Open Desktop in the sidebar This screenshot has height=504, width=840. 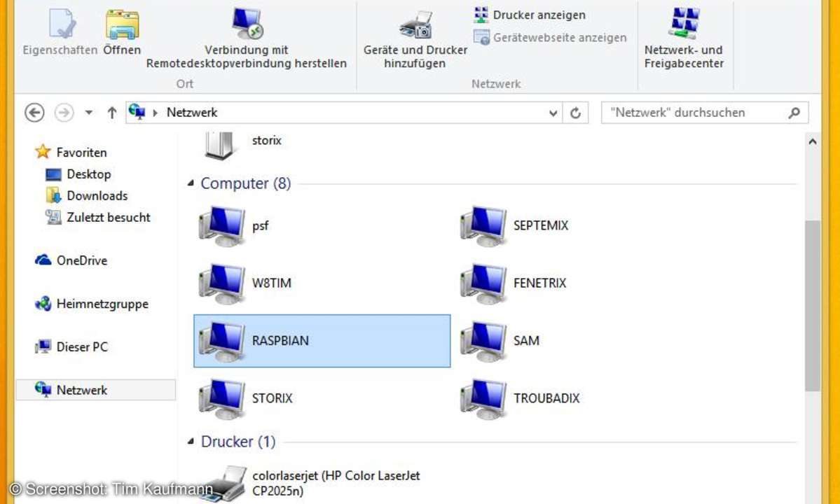(x=78, y=174)
